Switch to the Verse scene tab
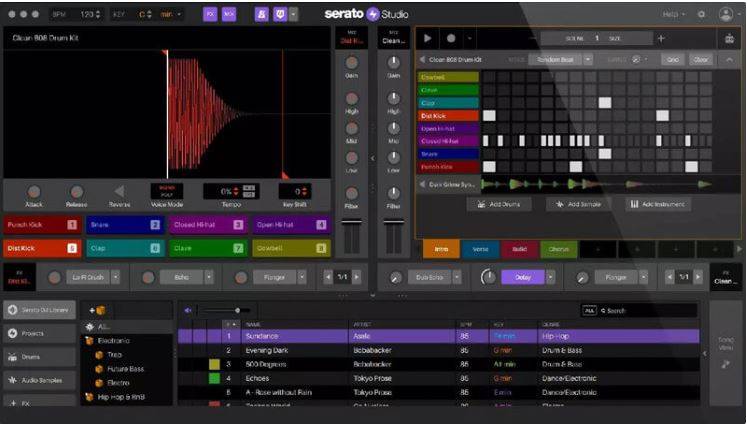This screenshot has width=747, height=424. [480, 249]
